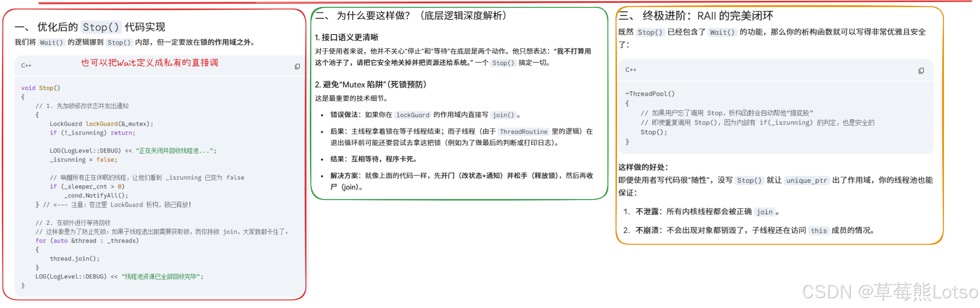Click the 'Stop();' call inside the destructor
Viewport: 980px width, 308px height.
654,132
